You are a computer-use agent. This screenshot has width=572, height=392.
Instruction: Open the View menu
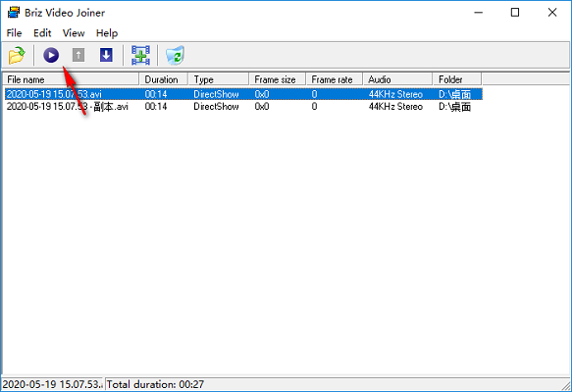point(74,33)
